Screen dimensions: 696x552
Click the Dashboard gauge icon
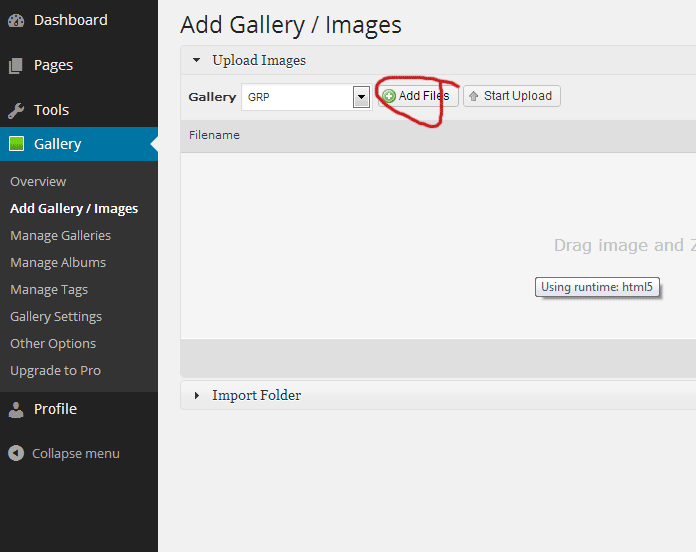click(x=16, y=20)
